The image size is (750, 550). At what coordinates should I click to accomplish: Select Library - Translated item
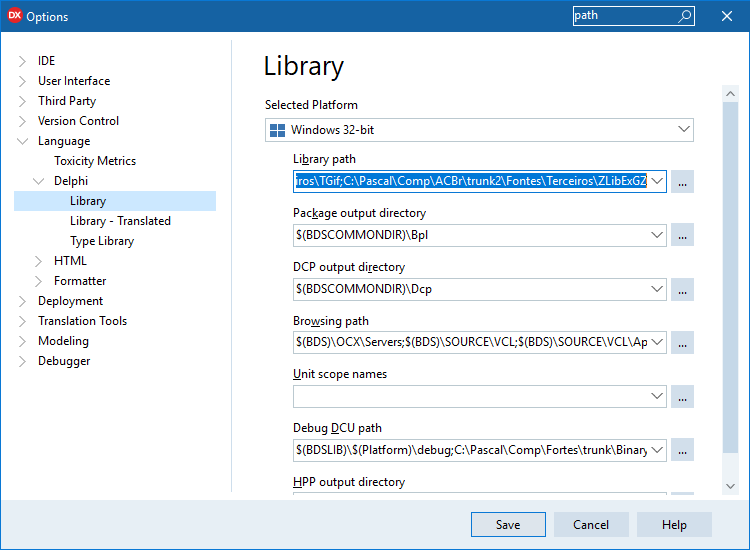(x=120, y=221)
